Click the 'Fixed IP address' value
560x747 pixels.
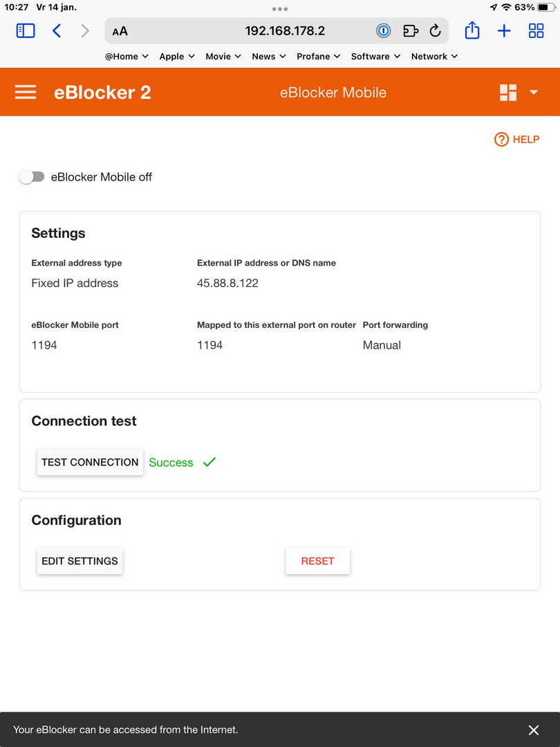75,283
